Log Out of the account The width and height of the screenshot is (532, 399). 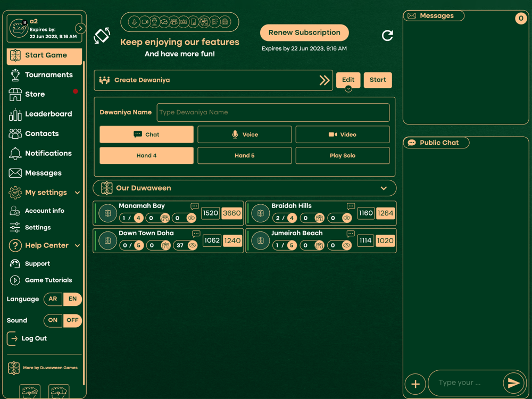[27, 338]
